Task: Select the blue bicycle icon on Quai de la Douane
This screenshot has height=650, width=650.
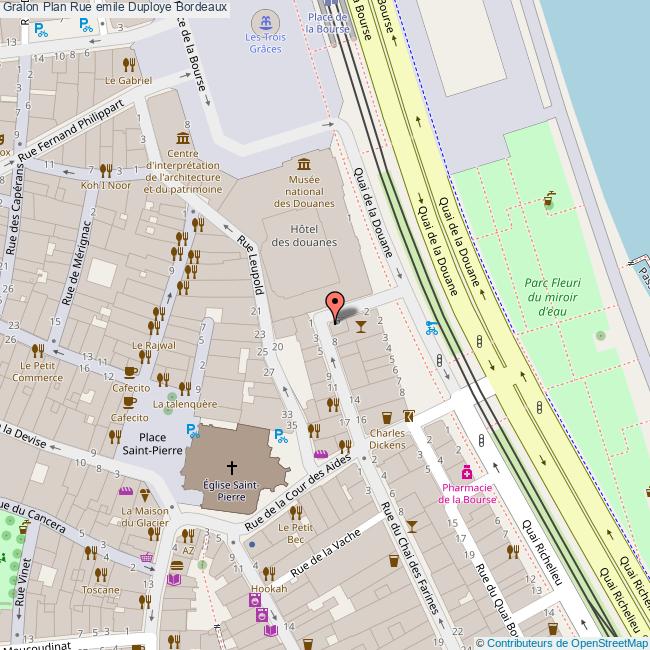Action: coord(432,326)
